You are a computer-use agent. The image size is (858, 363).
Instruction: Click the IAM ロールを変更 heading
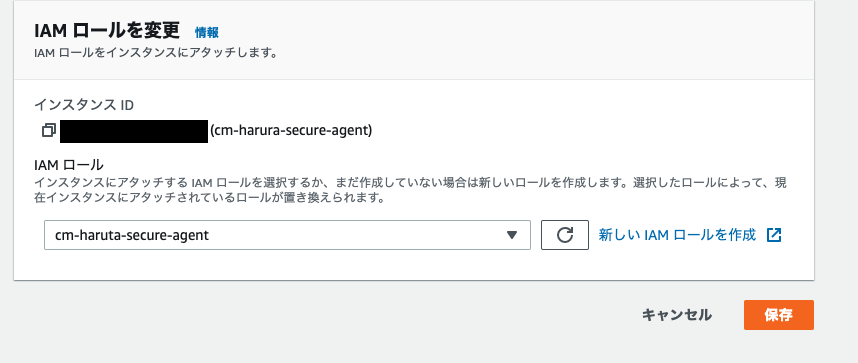click(107, 31)
